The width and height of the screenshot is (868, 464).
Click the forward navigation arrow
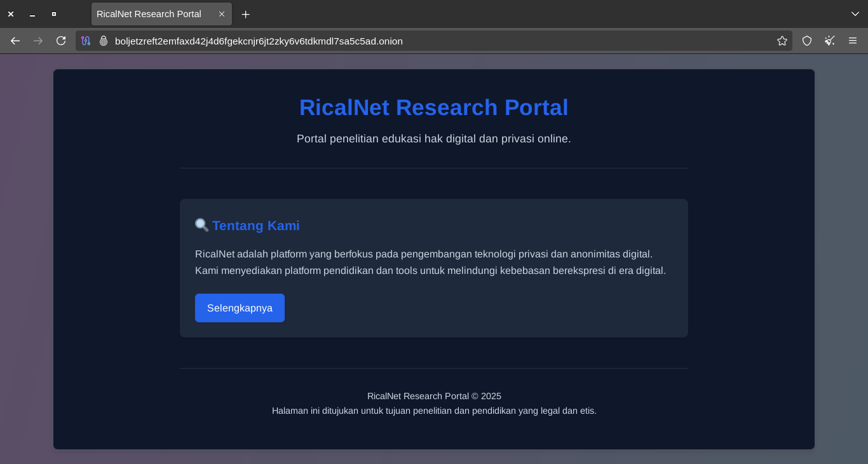pos(38,41)
